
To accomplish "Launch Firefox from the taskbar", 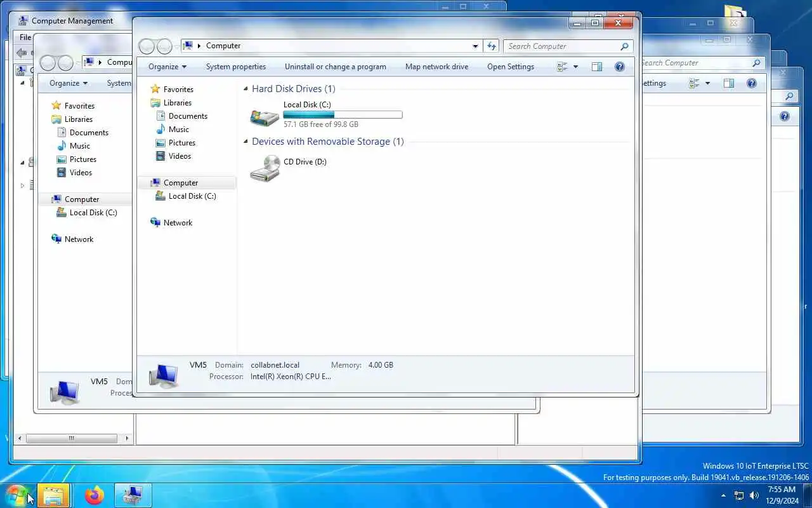I will [x=95, y=495].
